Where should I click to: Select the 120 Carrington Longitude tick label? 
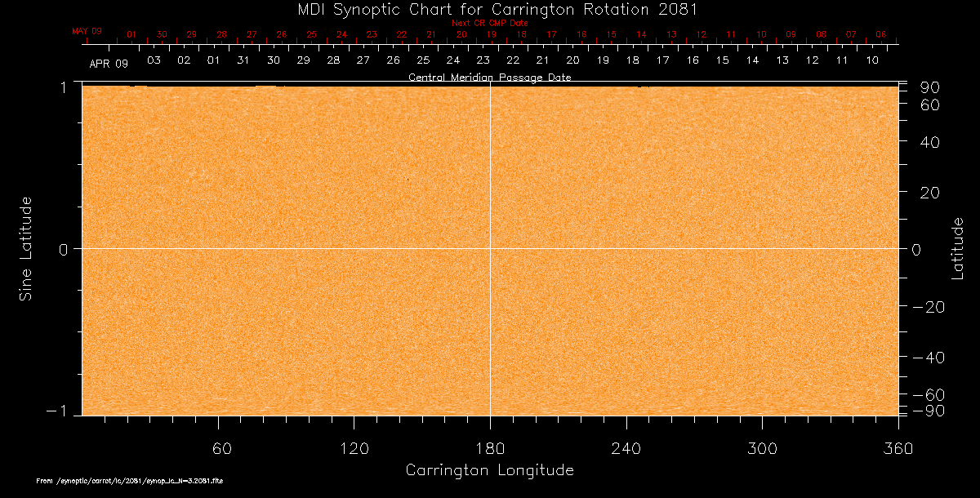(354, 447)
